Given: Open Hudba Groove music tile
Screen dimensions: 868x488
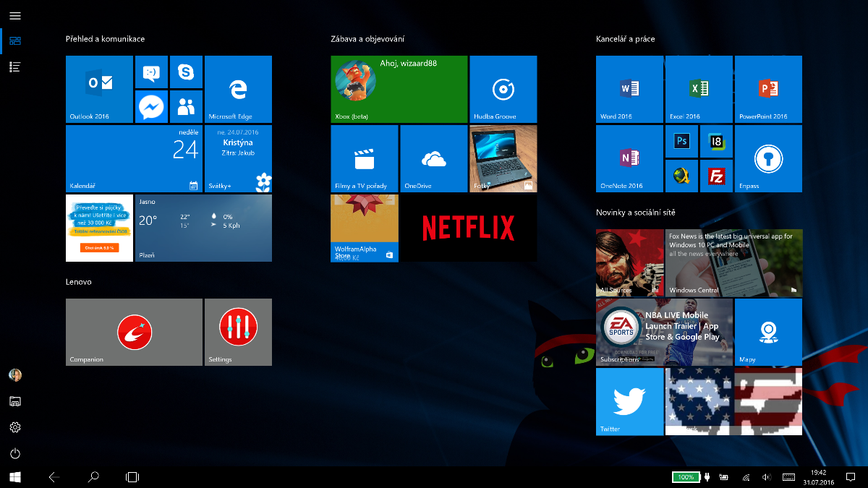Looking at the screenshot, I should click(x=503, y=89).
